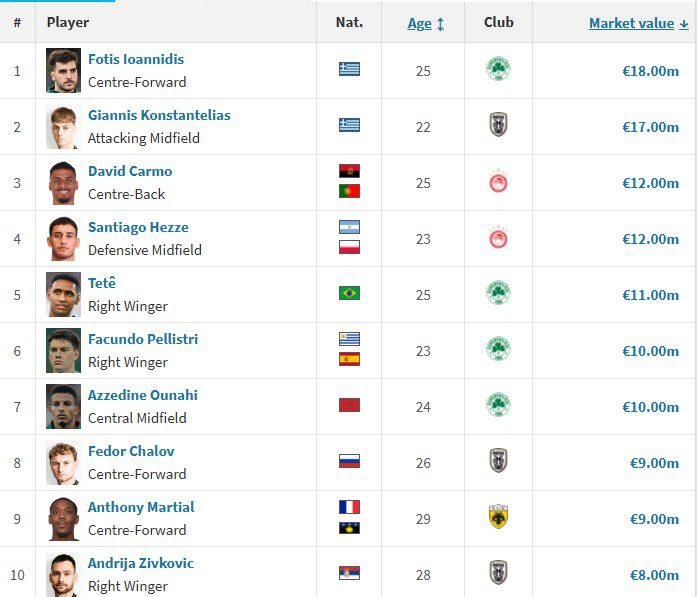Click Brazil flag in Tetê row
Viewport: 697px width, 597px height.
[x=349, y=294]
